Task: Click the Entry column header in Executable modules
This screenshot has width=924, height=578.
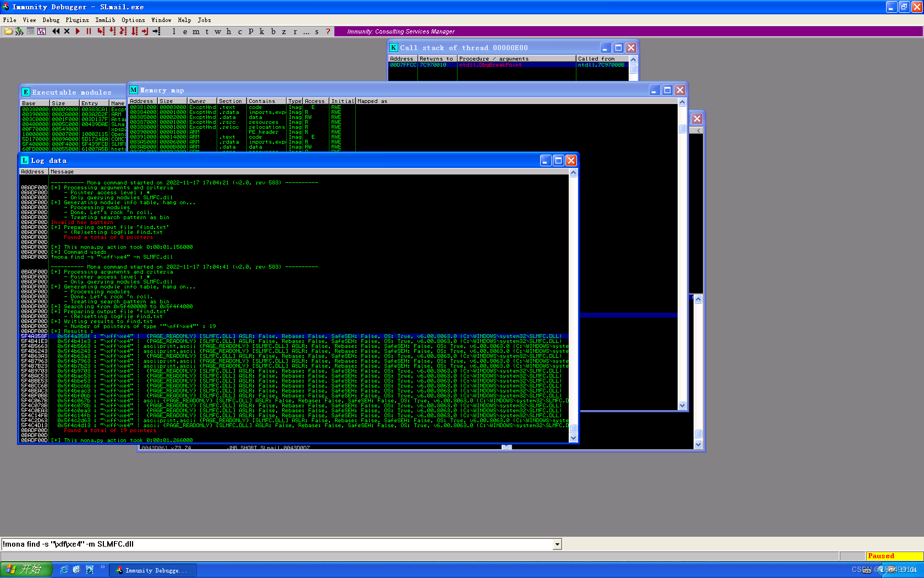Action: point(94,103)
